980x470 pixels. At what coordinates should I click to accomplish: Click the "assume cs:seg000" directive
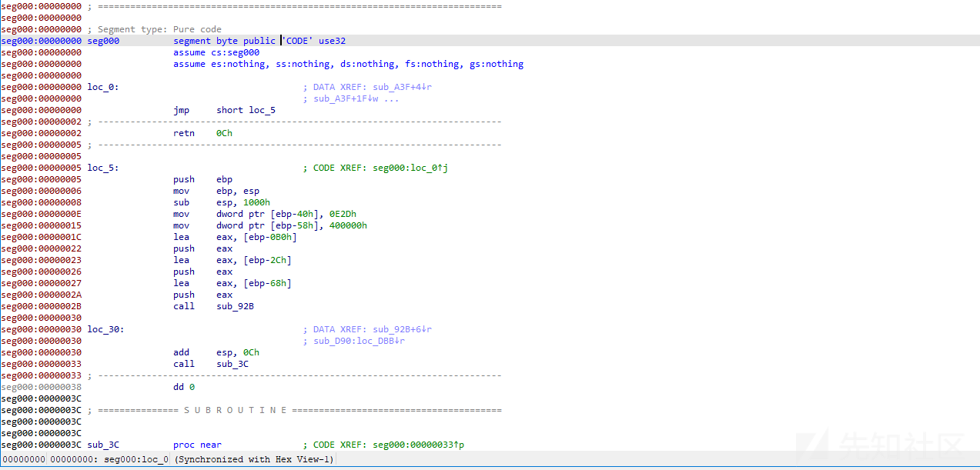coord(216,52)
